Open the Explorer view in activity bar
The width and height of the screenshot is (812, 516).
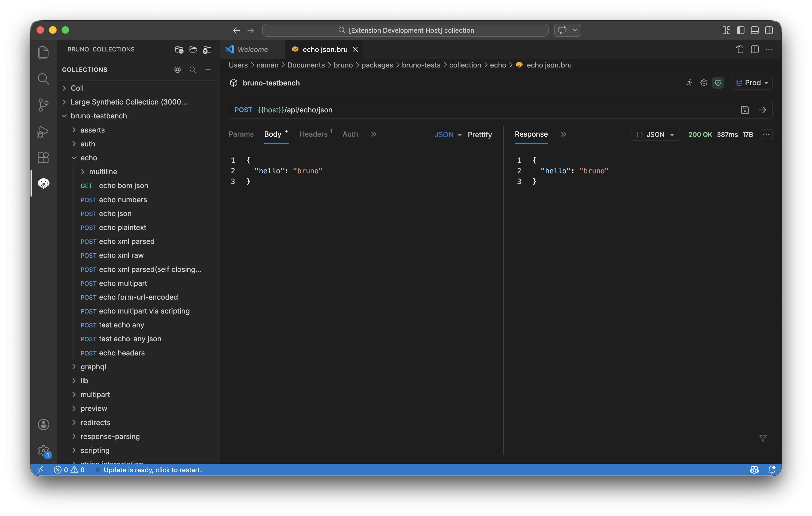tap(43, 53)
